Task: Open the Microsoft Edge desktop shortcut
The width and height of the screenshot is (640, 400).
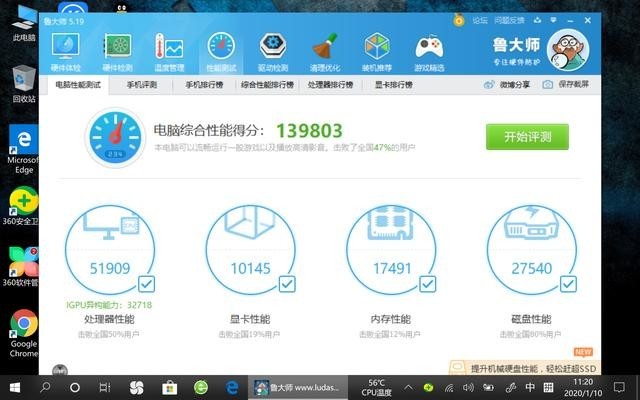Action: [24, 150]
